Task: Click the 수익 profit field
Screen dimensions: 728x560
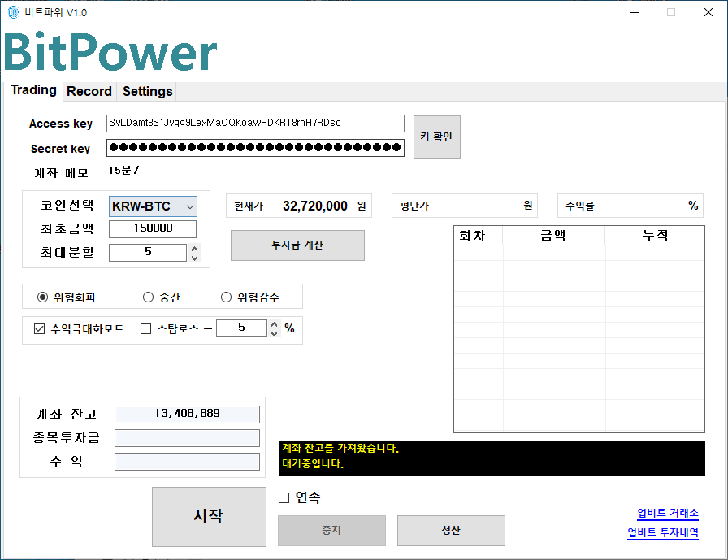Action: pyautogui.click(x=187, y=462)
